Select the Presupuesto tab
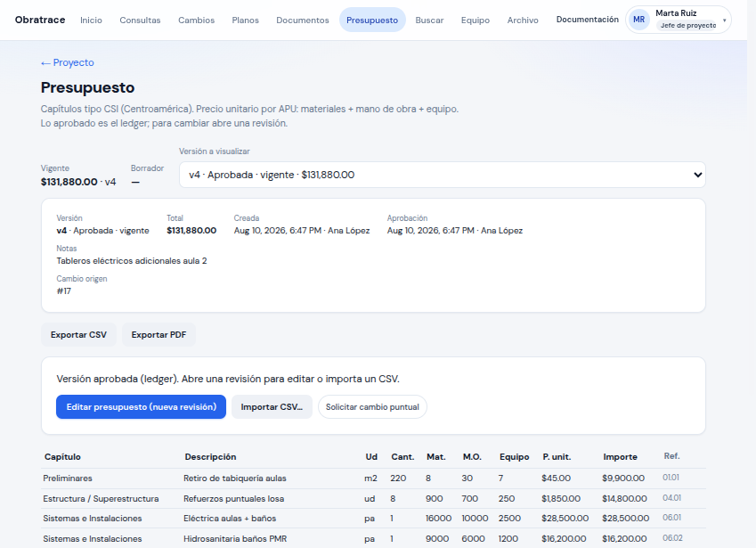Image resolution: width=756 pixels, height=548 pixels. [x=372, y=20]
